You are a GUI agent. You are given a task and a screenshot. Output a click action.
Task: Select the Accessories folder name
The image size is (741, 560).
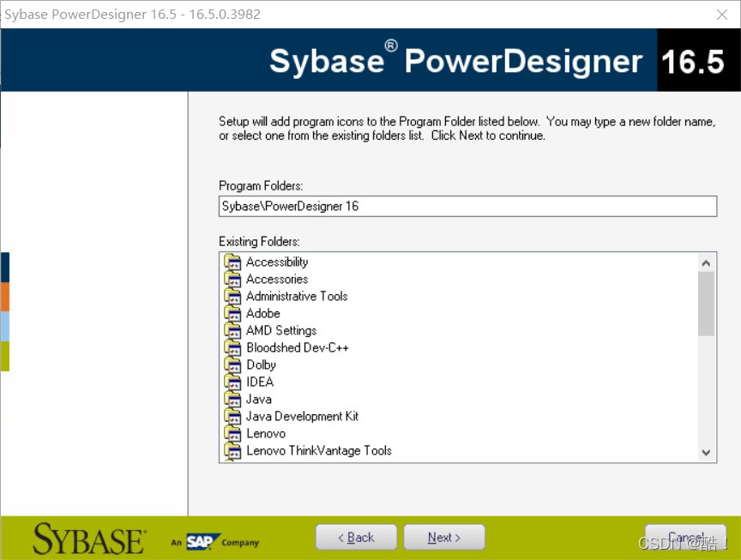(277, 280)
